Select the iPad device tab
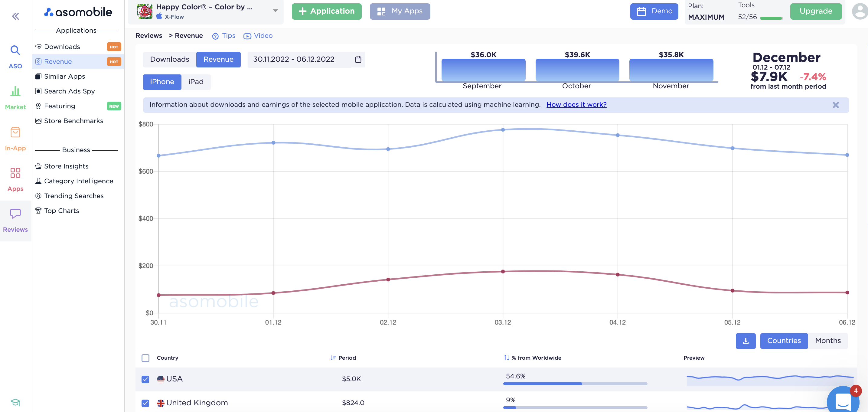The width and height of the screenshot is (868, 412). tap(196, 82)
